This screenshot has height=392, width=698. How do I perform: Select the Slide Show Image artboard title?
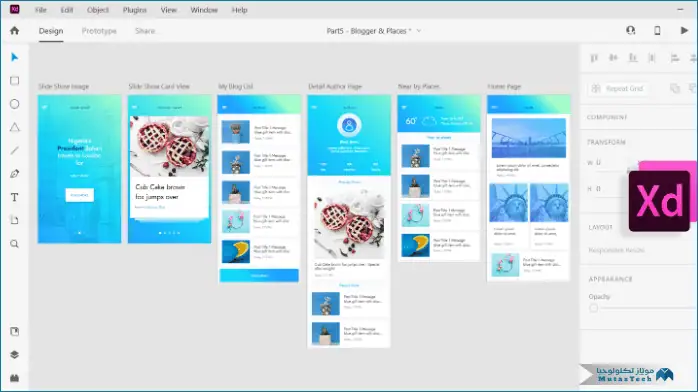coord(63,86)
